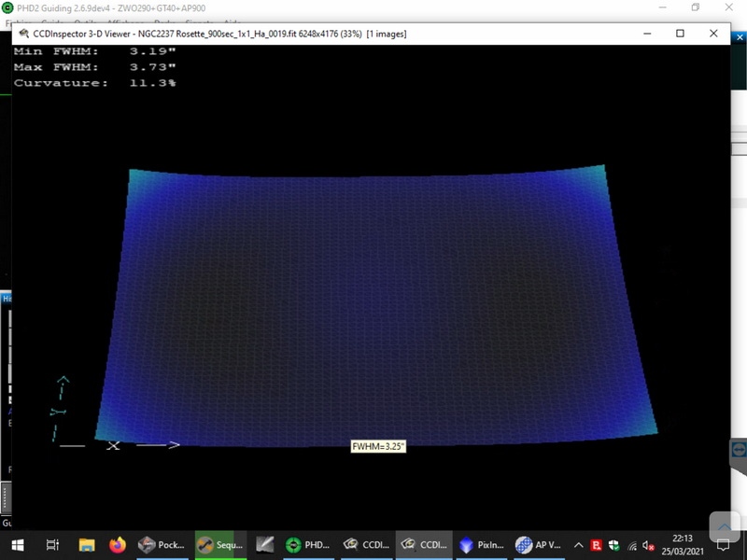Click the Min FWHM 3.19" readout
The height and width of the screenshot is (560, 747).
(x=94, y=51)
